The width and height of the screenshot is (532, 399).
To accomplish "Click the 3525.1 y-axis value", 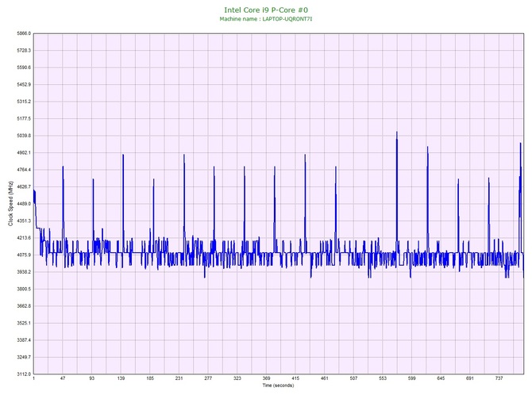I will point(24,323).
